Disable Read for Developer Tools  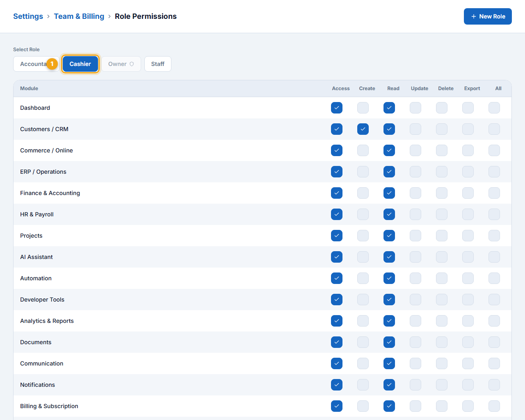(x=389, y=300)
